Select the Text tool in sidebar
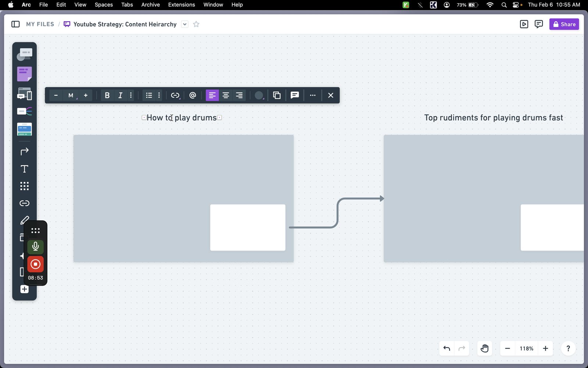 pyautogui.click(x=24, y=169)
